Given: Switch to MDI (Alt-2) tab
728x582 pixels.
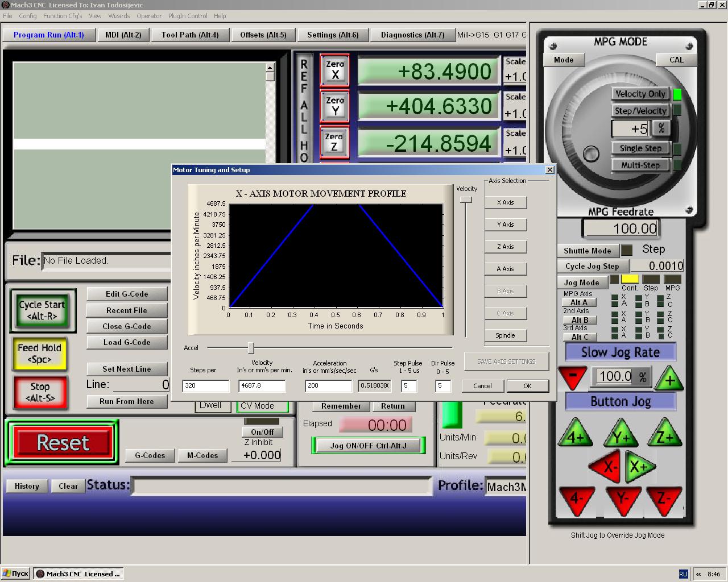Looking at the screenshot, I should coord(123,35).
